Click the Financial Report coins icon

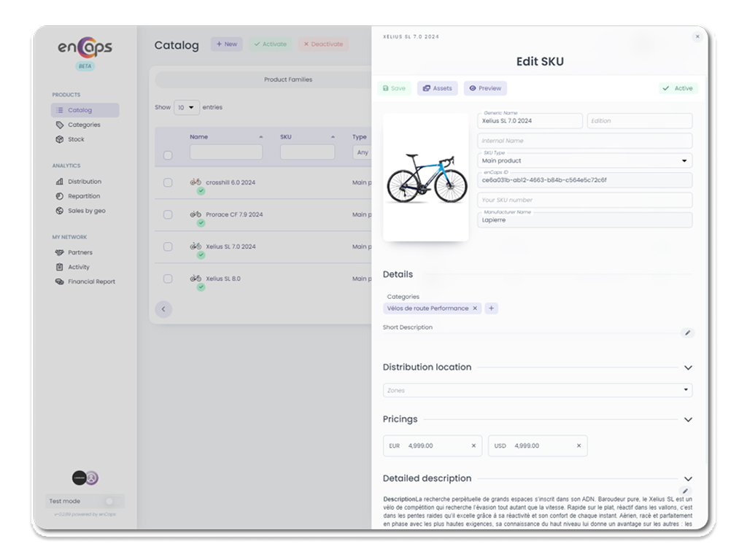pyautogui.click(x=60, y=282)
